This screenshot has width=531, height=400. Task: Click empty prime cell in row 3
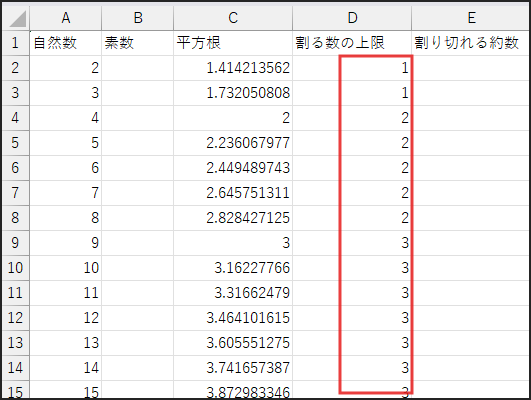[137, 93]
